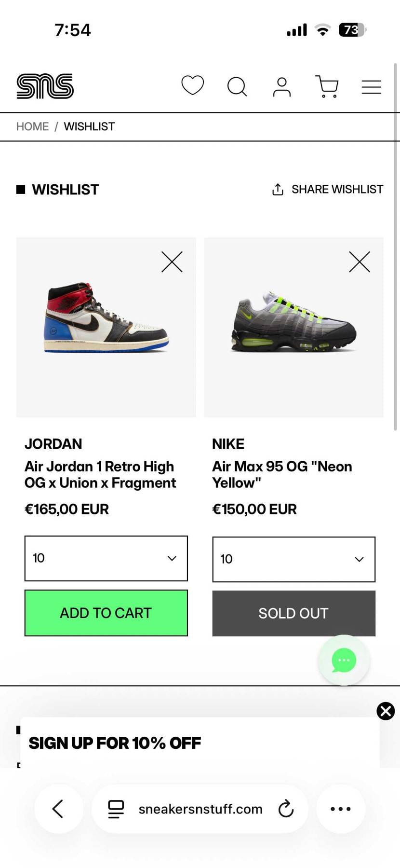Dismiss the 10% off signup popup
The image size is (400, 868).
click(x=386, y=711)
